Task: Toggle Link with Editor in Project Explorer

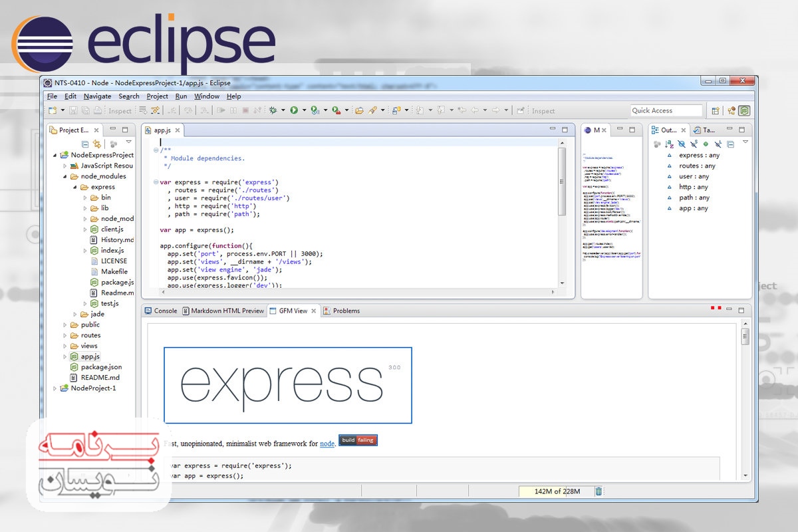Action: [97, 144]
